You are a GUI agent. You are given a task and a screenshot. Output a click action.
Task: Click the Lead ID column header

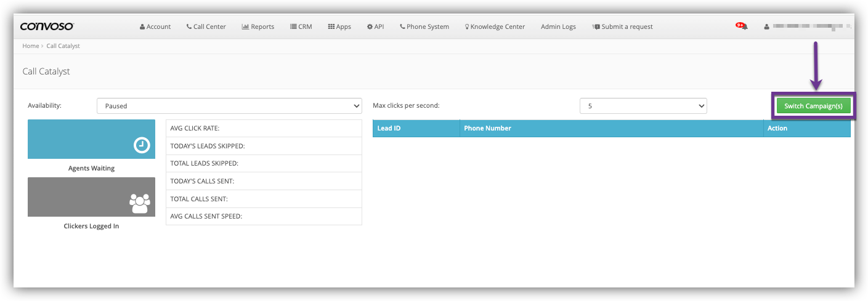pos(416,128)
